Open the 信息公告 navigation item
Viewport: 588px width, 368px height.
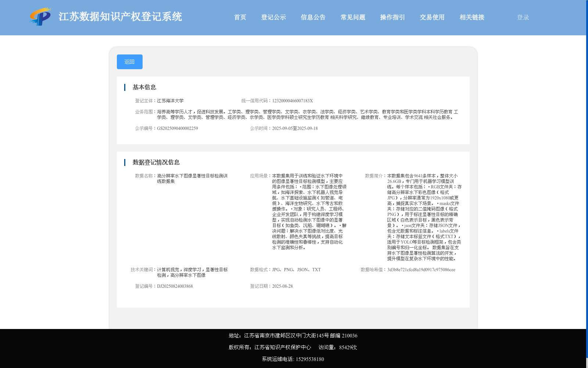tap(313, 17)
